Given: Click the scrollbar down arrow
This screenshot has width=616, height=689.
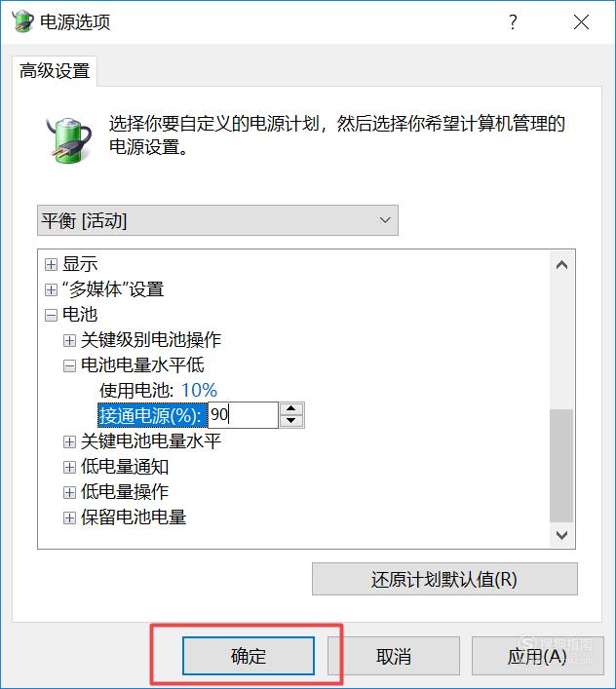Looking at the screenshot, I should [561, 535].
